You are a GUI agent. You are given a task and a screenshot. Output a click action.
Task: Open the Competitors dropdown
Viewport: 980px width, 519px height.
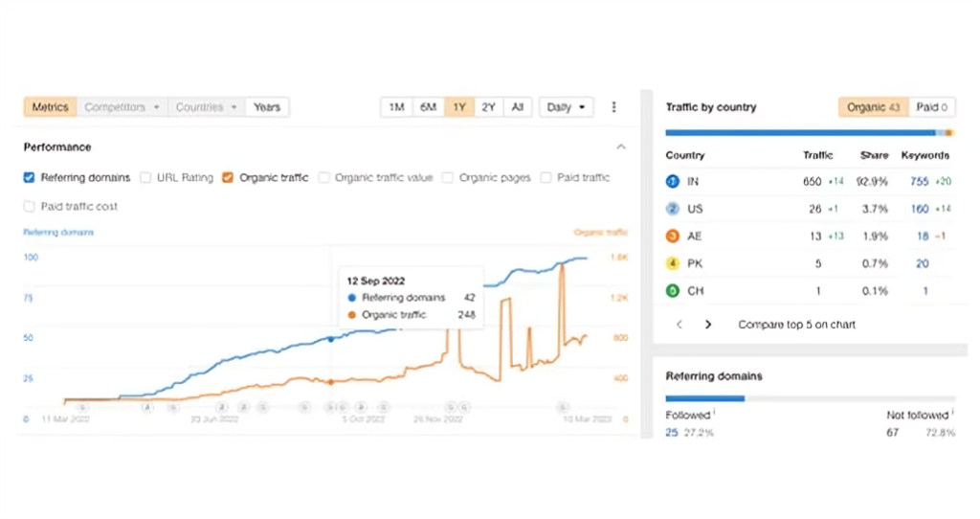pyautogui.click(x=122, y=107)
